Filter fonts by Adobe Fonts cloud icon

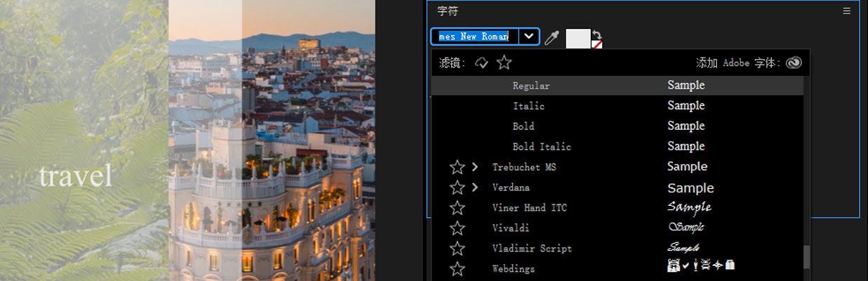(481, 63)
